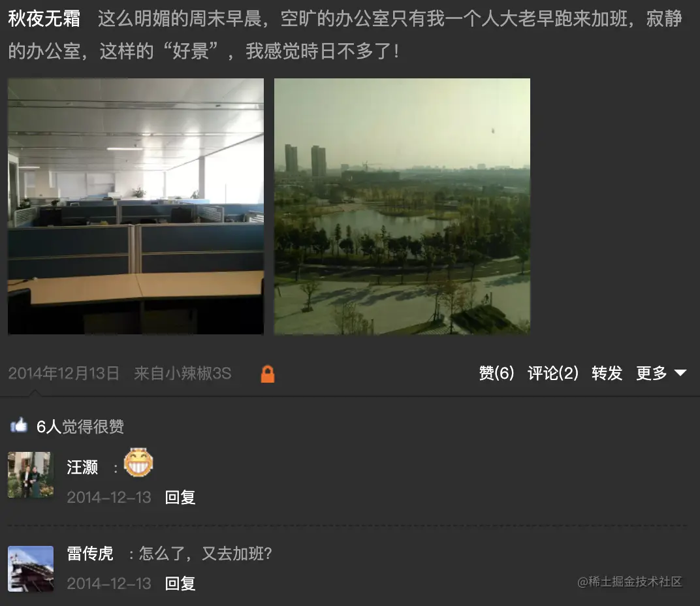Open the 评论(2) comments

552,373
